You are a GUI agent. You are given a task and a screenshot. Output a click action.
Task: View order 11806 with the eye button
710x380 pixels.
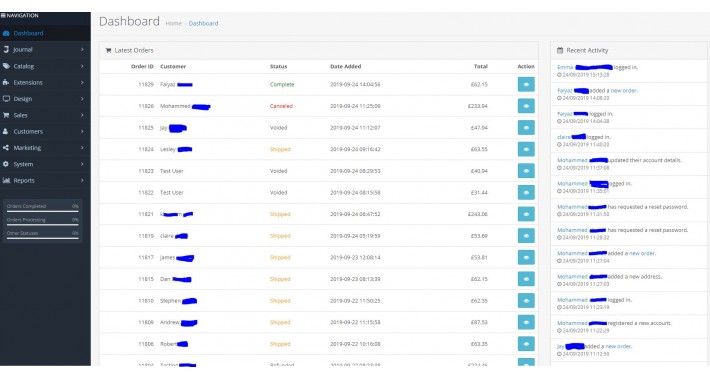pos(526,344)
